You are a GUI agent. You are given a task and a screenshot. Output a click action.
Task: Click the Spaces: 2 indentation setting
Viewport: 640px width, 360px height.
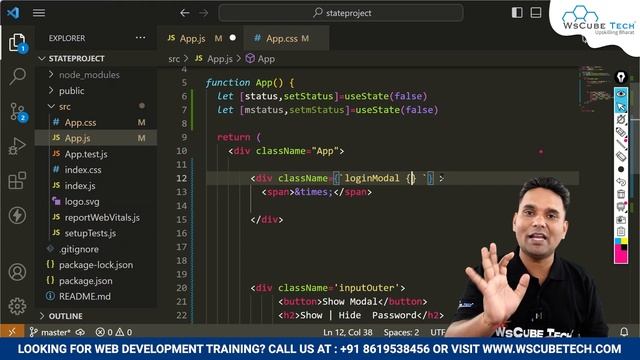click(401, 332)
